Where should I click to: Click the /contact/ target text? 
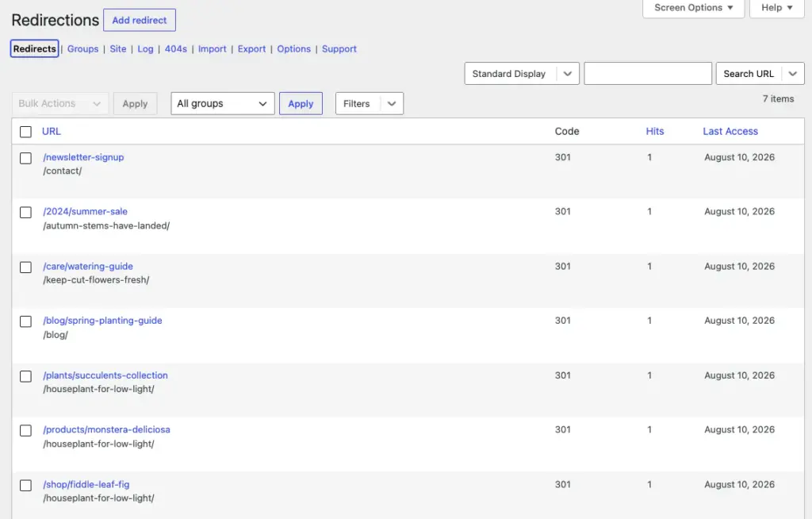[x=63, y=171]
